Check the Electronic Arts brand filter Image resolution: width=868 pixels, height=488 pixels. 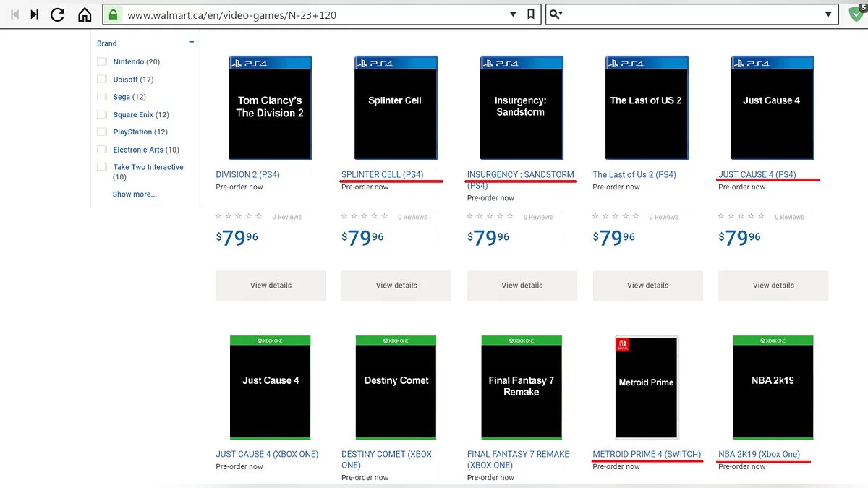(x=102, y=150)
